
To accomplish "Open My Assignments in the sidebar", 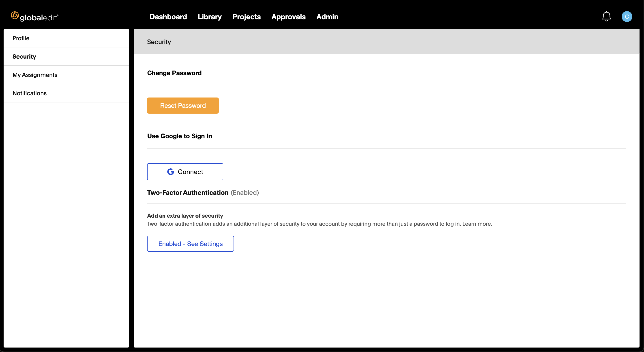I will click(66, 75).
